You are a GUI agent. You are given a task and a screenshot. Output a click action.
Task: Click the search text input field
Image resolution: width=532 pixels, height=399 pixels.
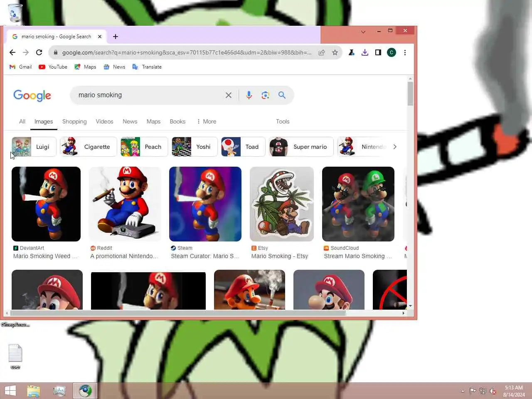pos(150,95)
